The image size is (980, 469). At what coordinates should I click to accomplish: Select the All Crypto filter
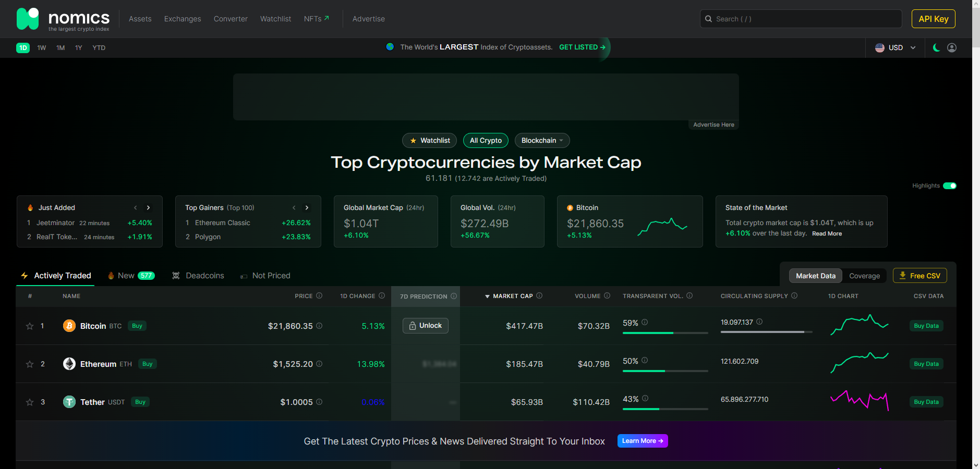[x=486, y=141]
